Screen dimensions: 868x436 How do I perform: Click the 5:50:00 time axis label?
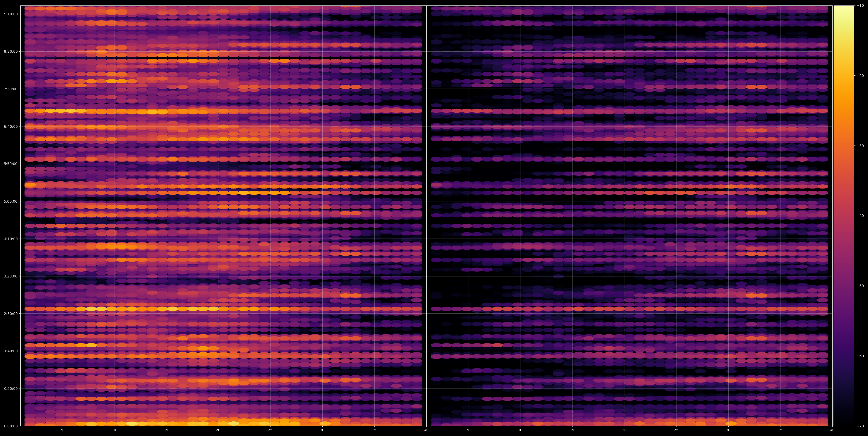(11, 164)
